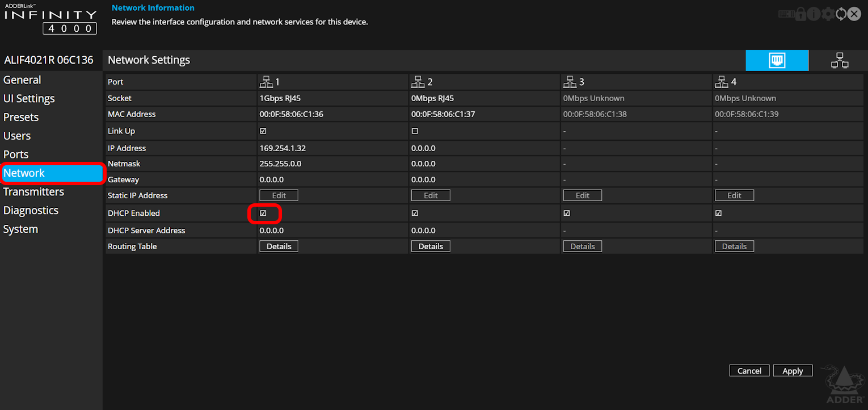Click the 0Mbps RJ45 socket value

433,98
